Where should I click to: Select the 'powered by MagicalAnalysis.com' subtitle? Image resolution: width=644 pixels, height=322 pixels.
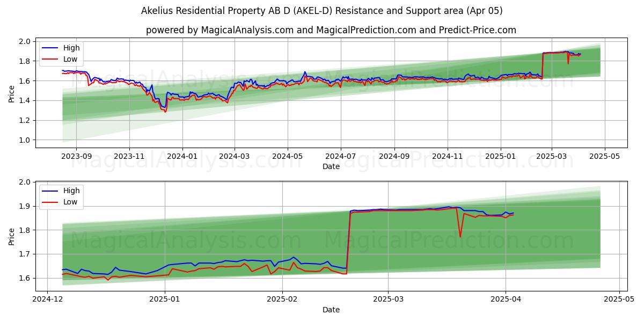[x=331, y=30]
